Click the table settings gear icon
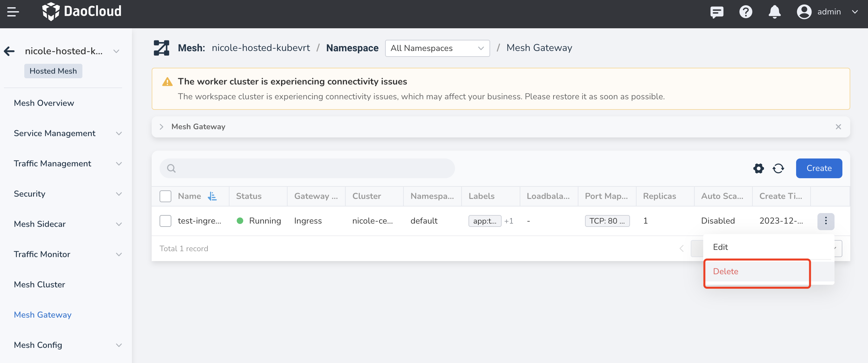Image resolution: width=868 pixels, height=363 pixels. (758, 168)
